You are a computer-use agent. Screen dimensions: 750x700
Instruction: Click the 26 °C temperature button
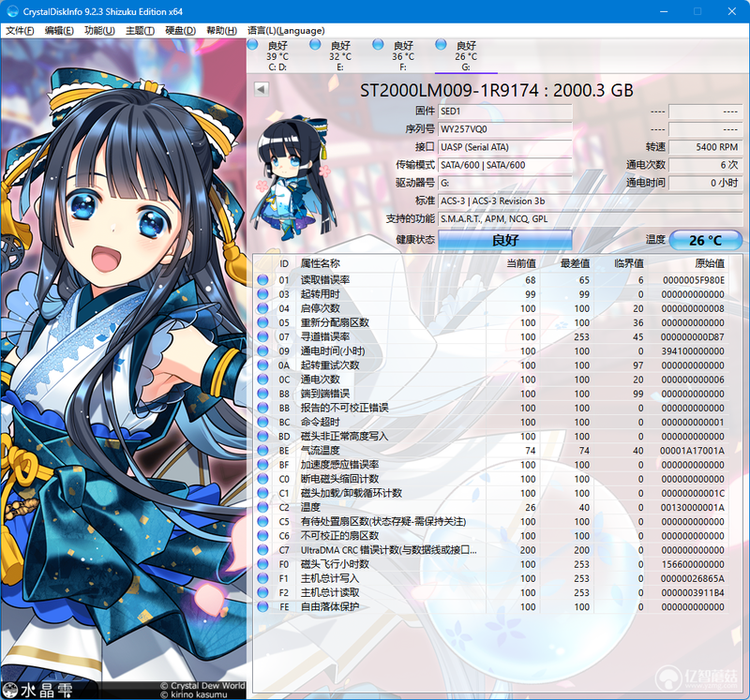click(x=706, y=240)
